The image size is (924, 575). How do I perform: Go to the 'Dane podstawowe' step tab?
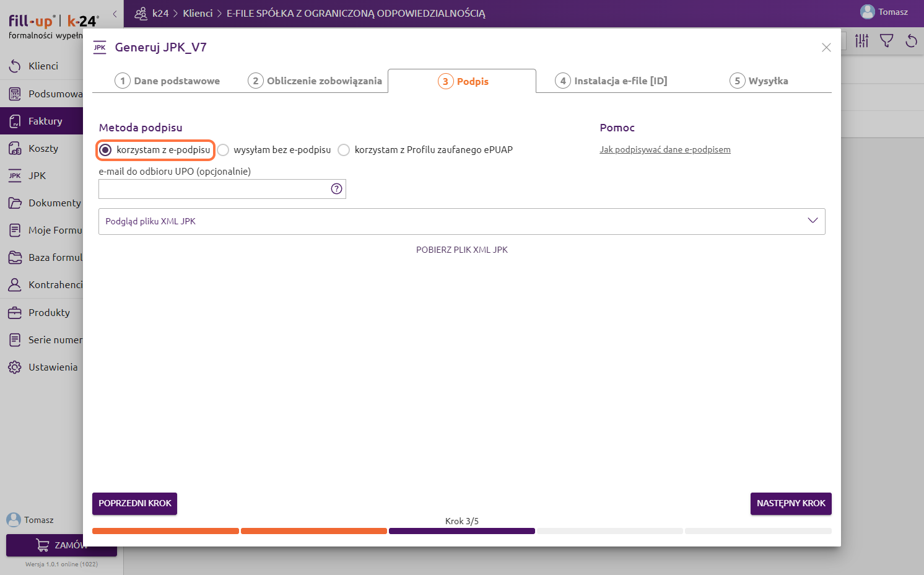[x=168, y=81]
